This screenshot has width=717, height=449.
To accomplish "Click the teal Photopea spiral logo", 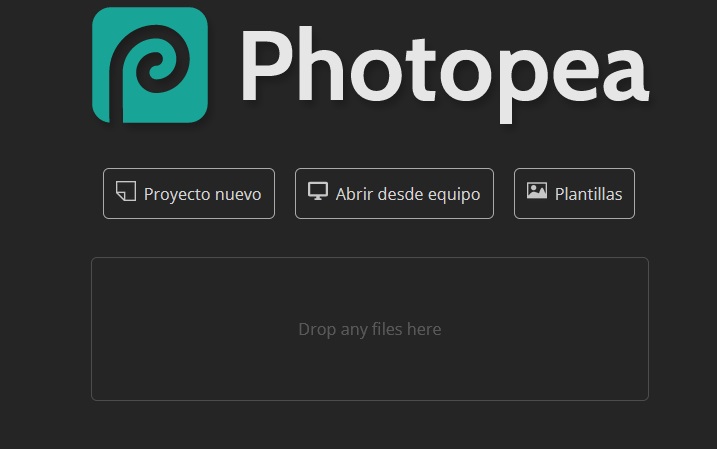I will (150, 65).
